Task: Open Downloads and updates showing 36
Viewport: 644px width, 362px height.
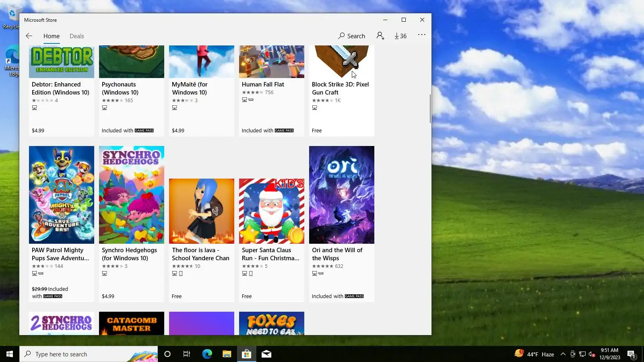Action: (x=400, y=36)
